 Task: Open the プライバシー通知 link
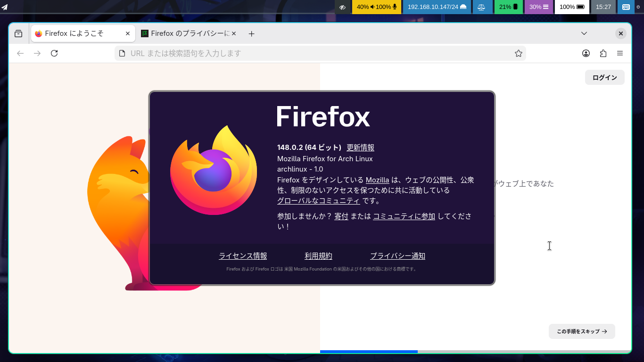click(398, 256)
